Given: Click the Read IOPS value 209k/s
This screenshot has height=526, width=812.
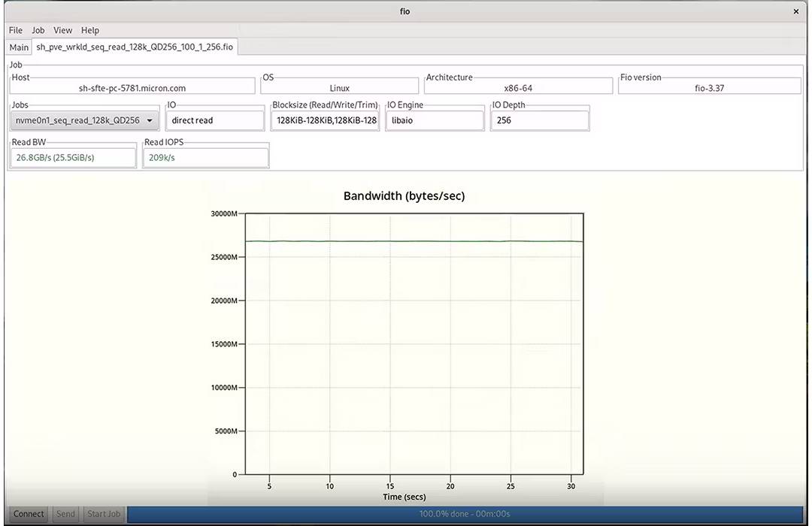Looking at the screenshot, I should [x=205, y=158].
